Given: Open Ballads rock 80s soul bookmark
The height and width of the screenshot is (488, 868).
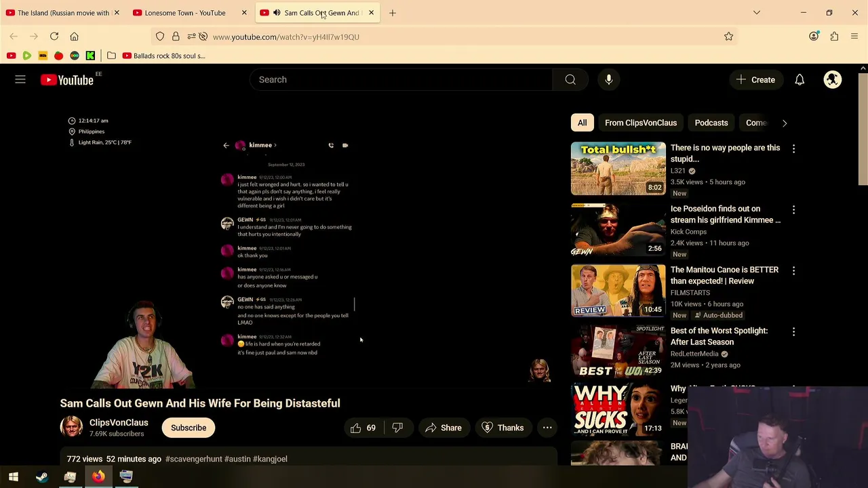Looking at the screenshot, I should 163,56.
